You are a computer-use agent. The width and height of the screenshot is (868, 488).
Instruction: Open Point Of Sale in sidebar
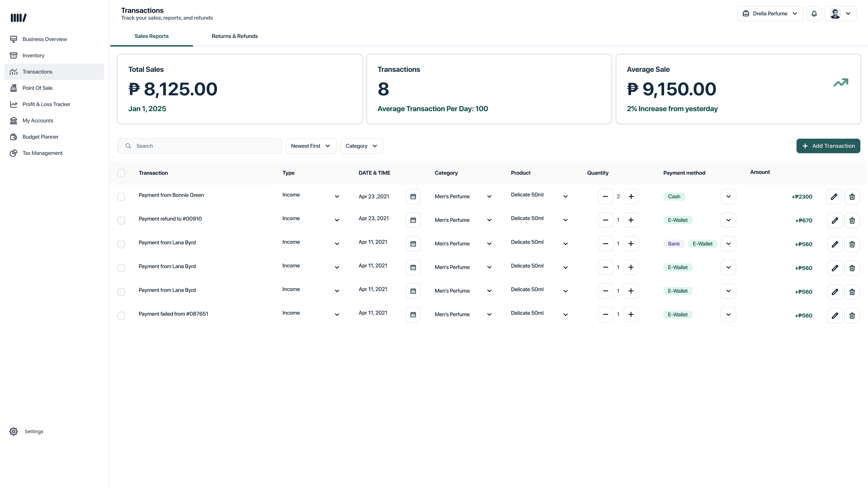point(38,88)
